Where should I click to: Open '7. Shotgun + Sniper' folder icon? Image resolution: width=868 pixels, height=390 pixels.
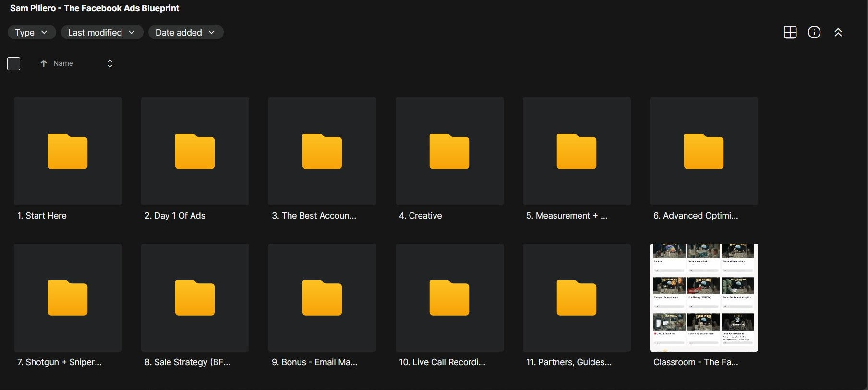68,298
